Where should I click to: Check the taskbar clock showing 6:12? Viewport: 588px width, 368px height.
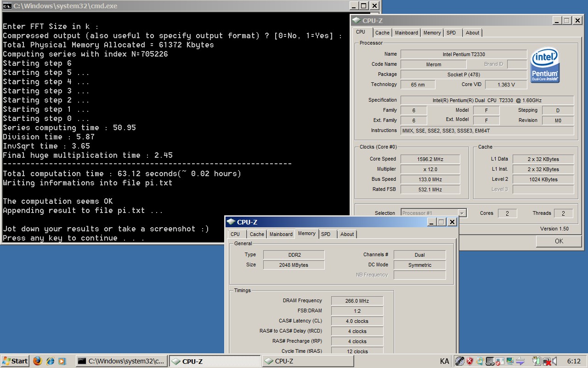(x=574, y=361)
